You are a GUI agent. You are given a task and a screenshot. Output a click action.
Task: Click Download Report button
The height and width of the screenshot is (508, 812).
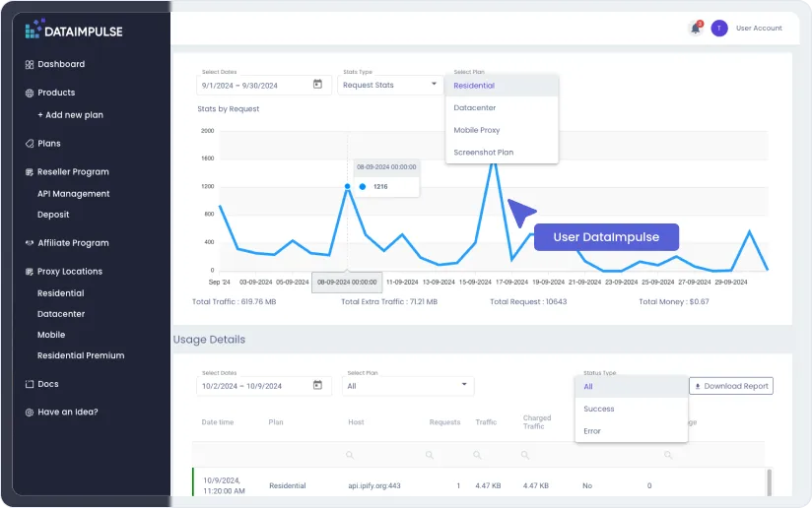click(x=730, y=386)
